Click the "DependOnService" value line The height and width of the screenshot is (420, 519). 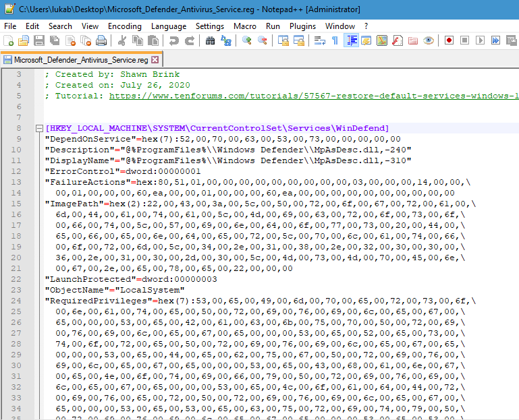click(x=223, y=139)
